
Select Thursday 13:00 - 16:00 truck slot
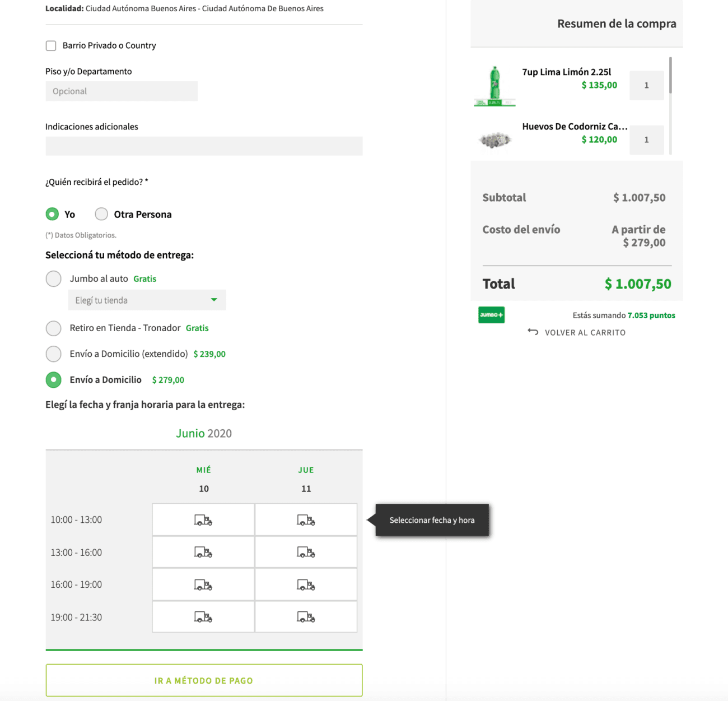tap(306, 553)
